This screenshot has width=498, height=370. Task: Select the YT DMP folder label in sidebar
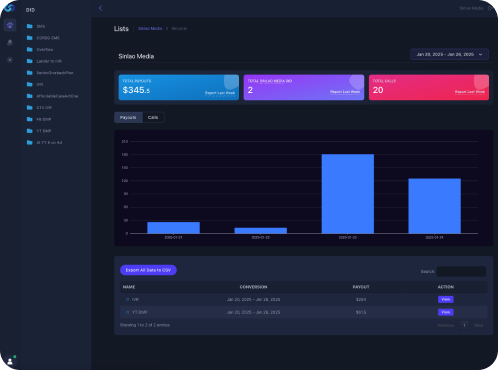click(44, 131)
